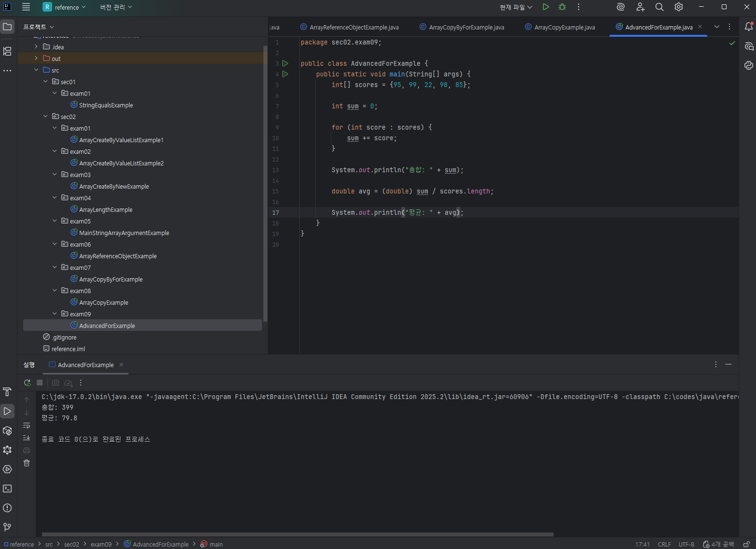
Task: Rerun AdvancedForExample in the run panel
Action: 28,383
